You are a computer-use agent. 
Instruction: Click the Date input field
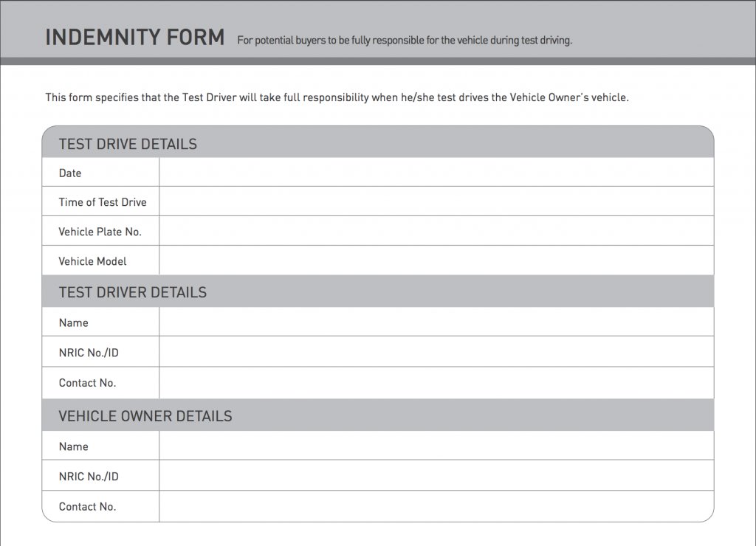(x=436, y=172)
